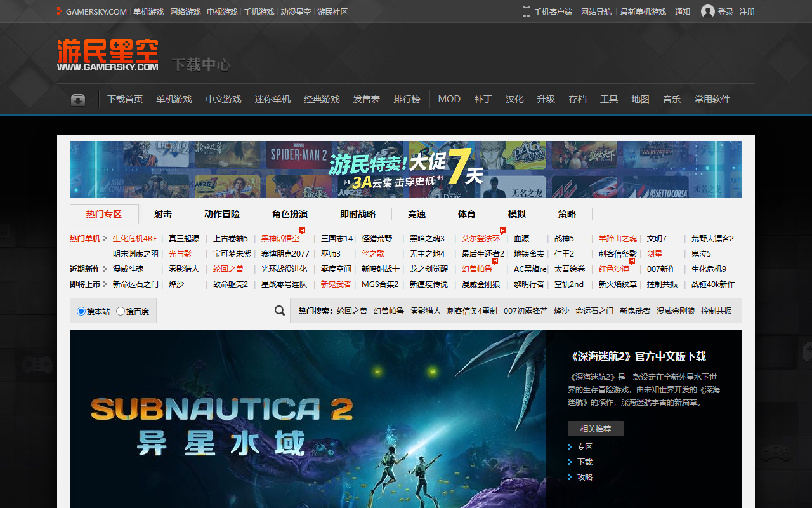
Task: Select the 体育 tab
Action: (x=467, y=214)
